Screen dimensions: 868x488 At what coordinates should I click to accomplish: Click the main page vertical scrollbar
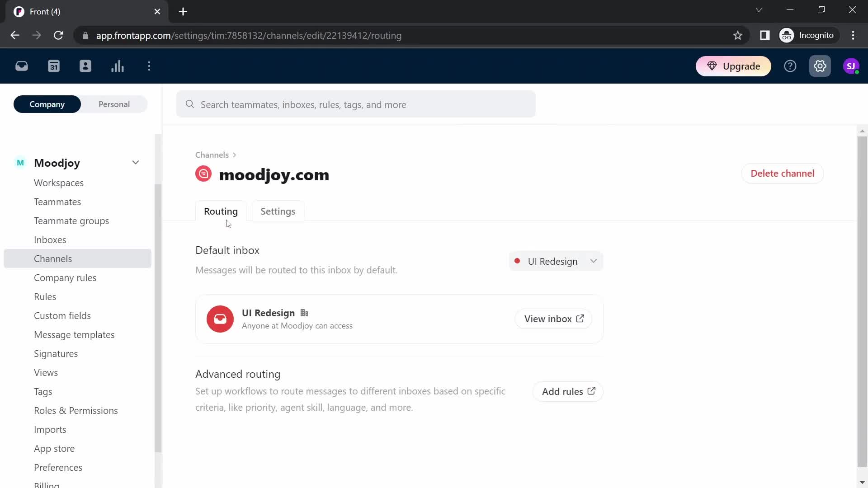862,302
